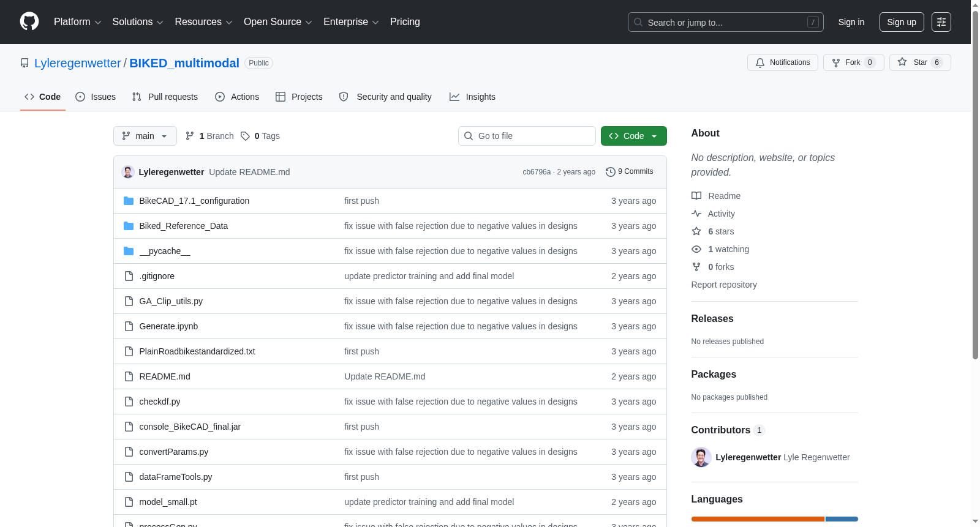Image resolution: width=980 pixels, height=527 pixels.
Task: Click the Notifications button
Action: 783,62
